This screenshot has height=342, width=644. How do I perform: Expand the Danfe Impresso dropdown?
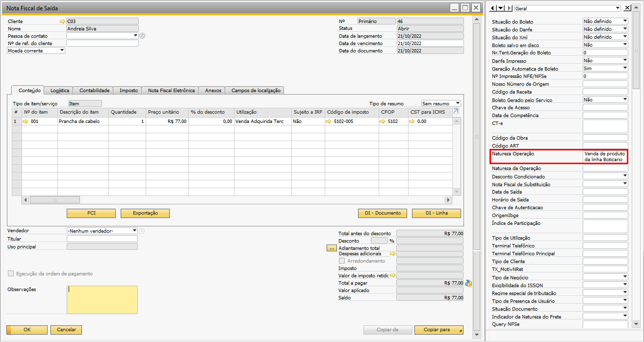tap(625, 60)
